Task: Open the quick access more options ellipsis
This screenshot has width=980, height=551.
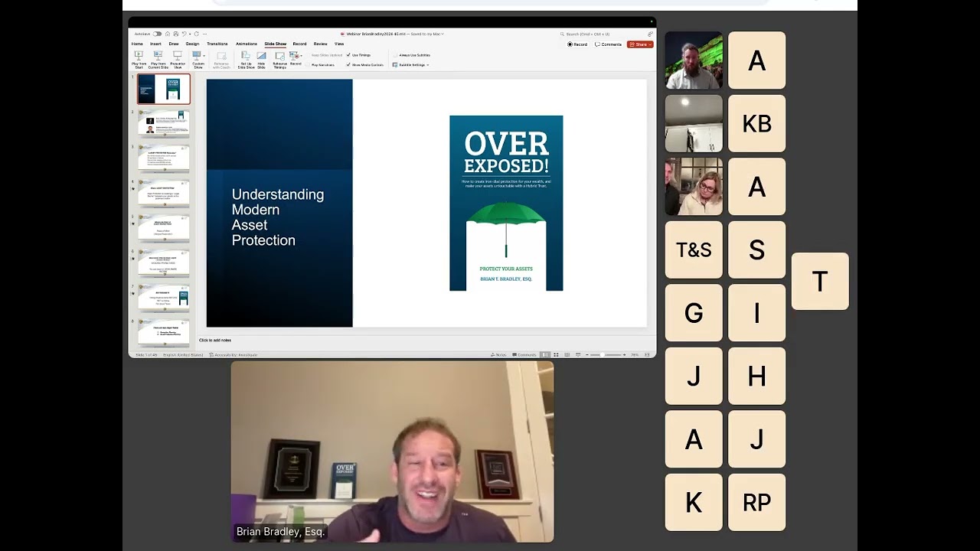Action: (204, 34)
